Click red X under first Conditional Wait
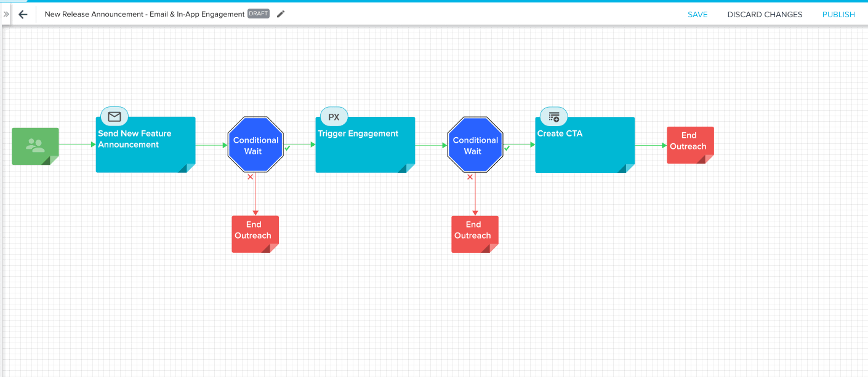Image resolution: width=868 pixels, height=377 pixels. pyautogui.click(x=251, y=177)
